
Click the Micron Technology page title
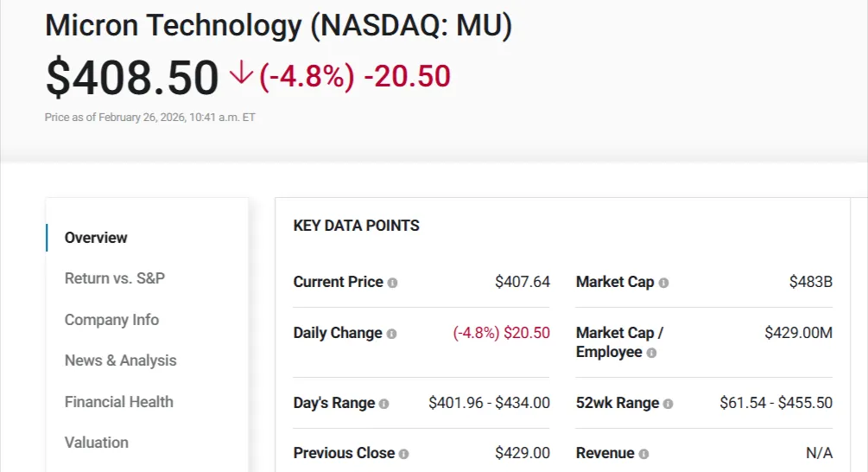click(278, 26)
